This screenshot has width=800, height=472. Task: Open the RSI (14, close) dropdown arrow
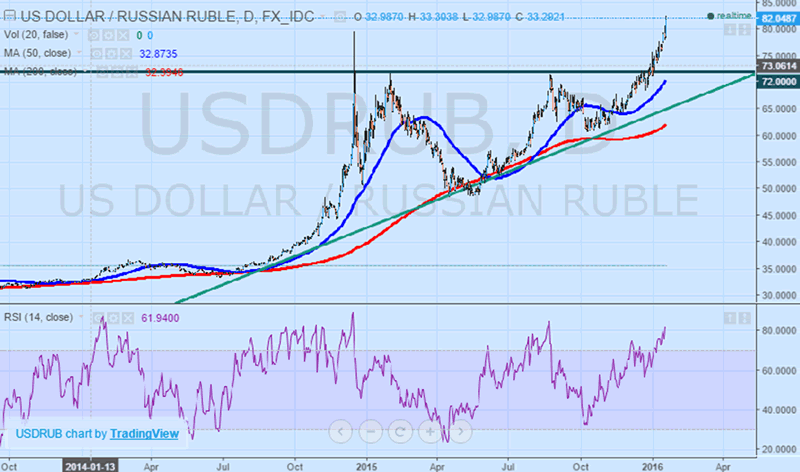pos(81,317)
